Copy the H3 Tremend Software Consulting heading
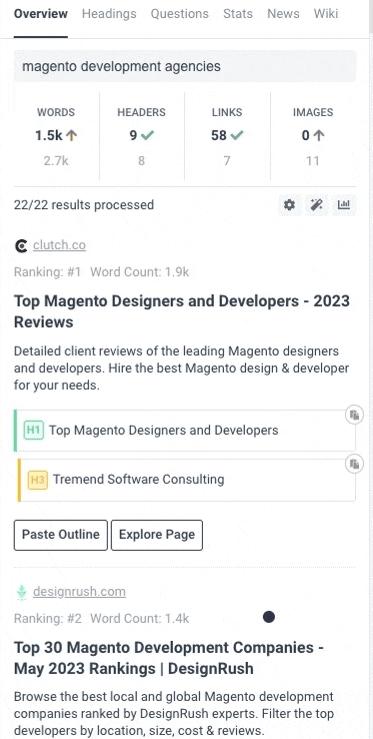 (354, 464)
